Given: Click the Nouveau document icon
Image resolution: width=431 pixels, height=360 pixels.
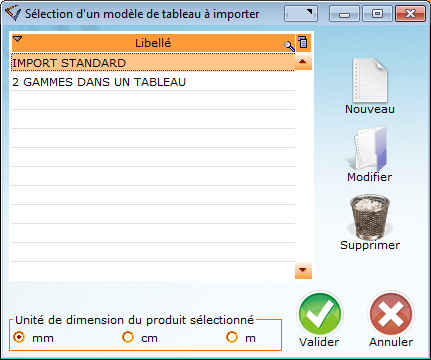Looking at the screenshot, I should pos(370,80).
